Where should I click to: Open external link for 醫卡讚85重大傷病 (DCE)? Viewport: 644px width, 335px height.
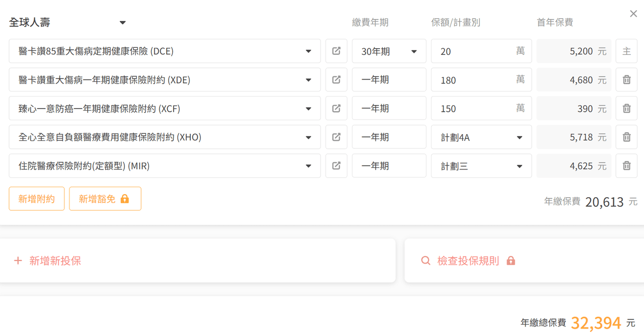tap(336, 51)
